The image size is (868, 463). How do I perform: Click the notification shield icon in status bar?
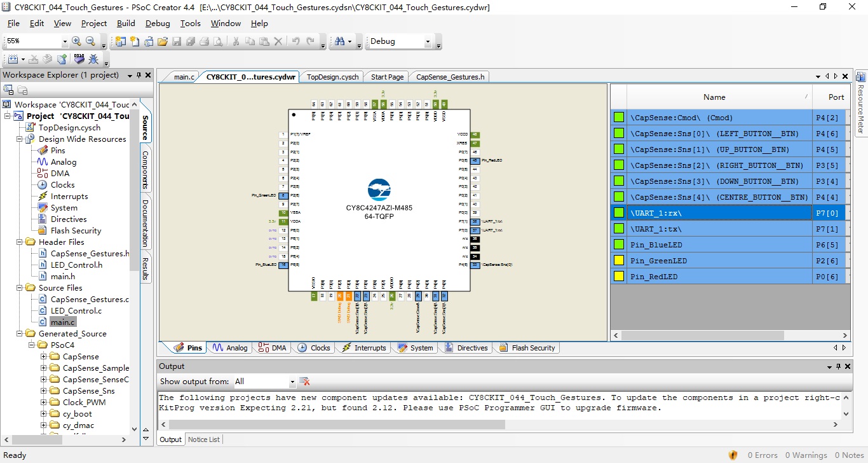pos(733,455)
